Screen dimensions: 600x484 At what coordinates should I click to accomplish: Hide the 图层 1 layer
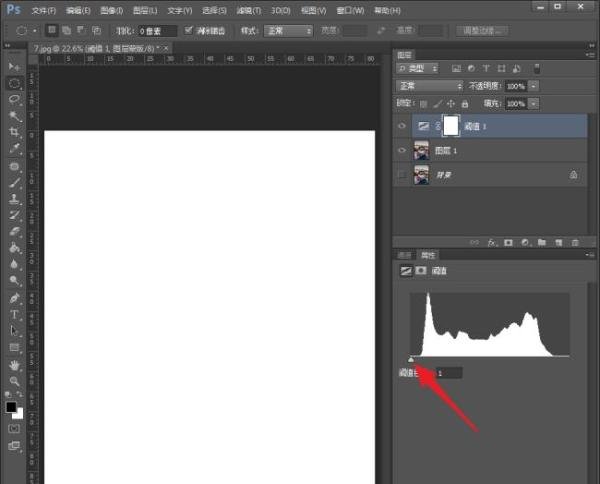[x=402, y=150]
